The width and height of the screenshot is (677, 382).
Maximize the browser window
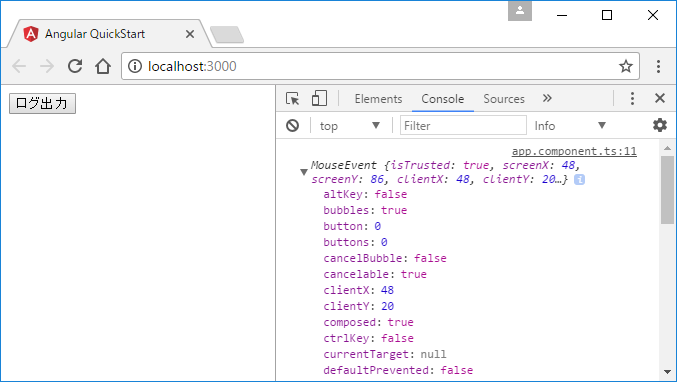click(607, 15)
